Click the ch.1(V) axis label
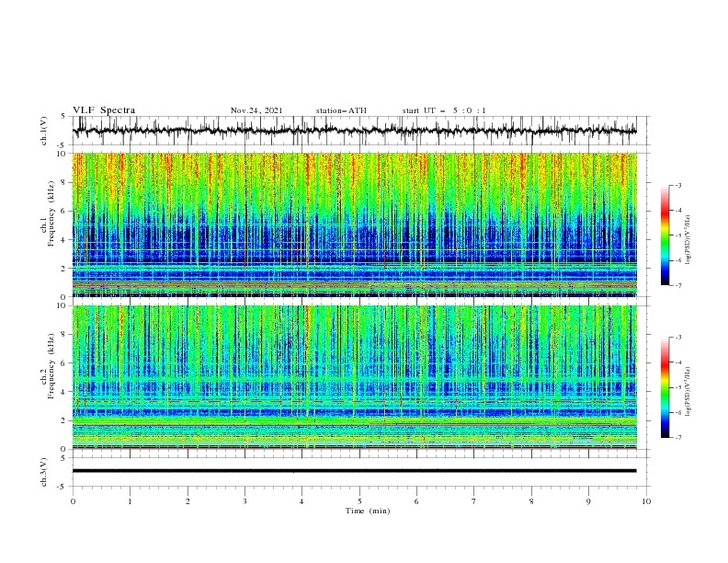The width and height of the screenshot is (728, 563). coord(44,131)
